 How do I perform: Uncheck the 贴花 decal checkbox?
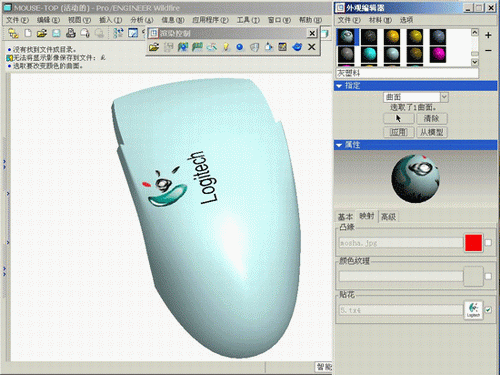[488, 310]
